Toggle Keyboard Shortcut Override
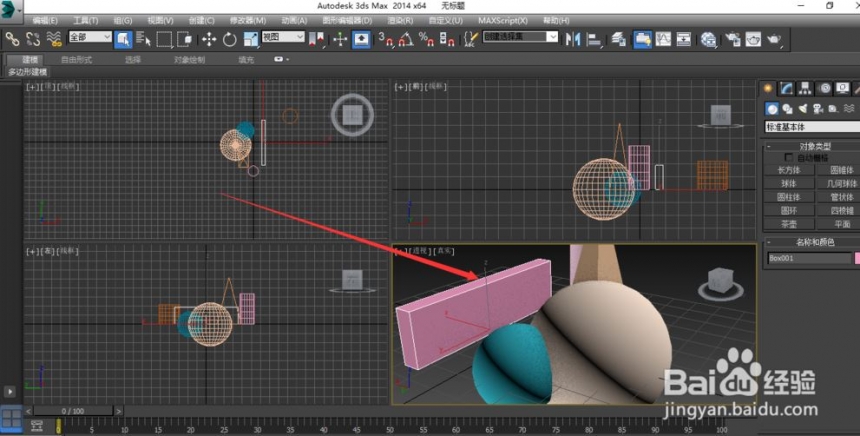The height and width of the screenshot is (436, 860). point(361,39)
